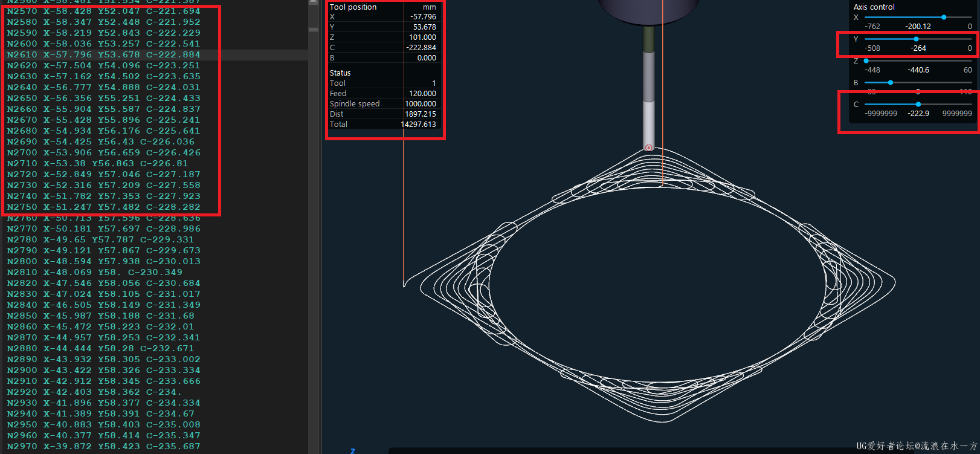Click Tool position X value -57.796
980x454 pixels.
(x=423, y=17)
